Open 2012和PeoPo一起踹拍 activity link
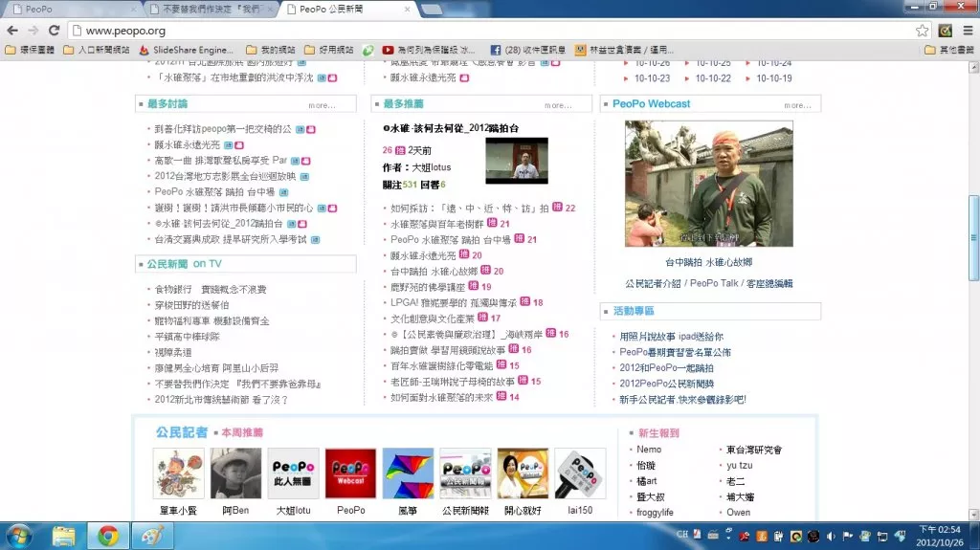980x550 pixels. click(x=666, y=368)
